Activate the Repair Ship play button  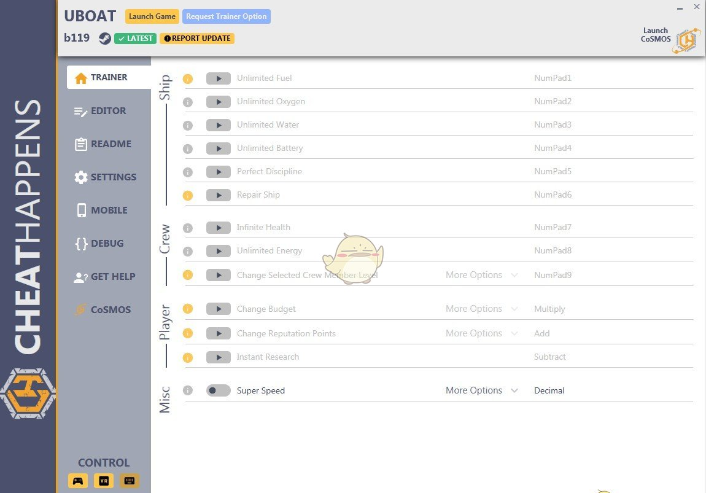[x=218, y=195]
